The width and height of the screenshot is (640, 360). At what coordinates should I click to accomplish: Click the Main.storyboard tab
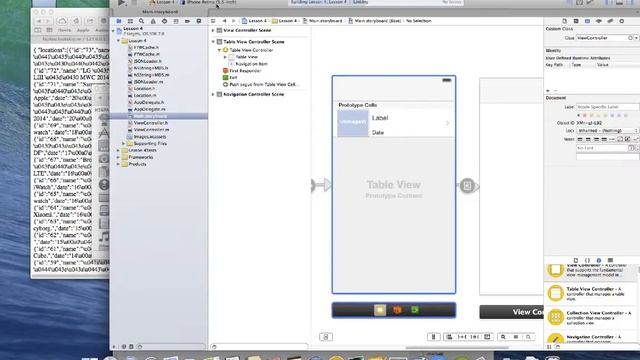[160, 12]
